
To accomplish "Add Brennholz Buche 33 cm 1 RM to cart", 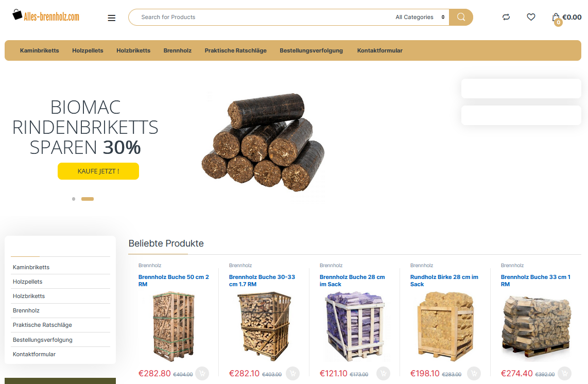I will click(564, 374).
